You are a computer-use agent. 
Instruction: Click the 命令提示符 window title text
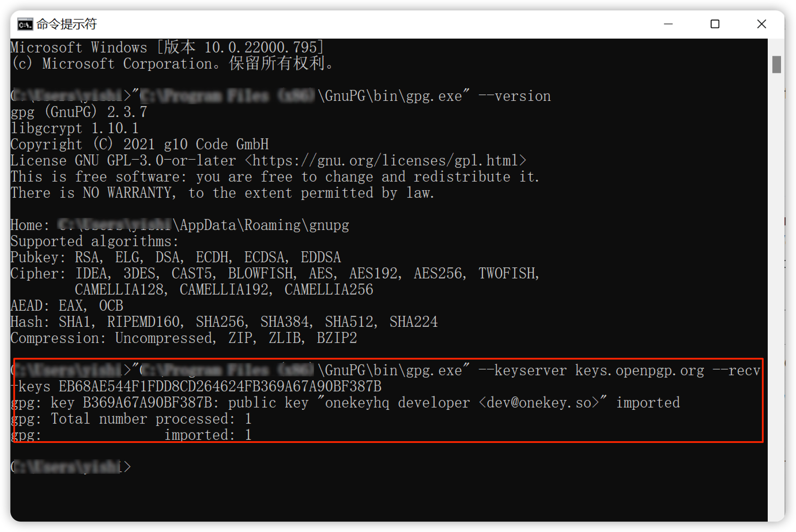click(66, 24)
